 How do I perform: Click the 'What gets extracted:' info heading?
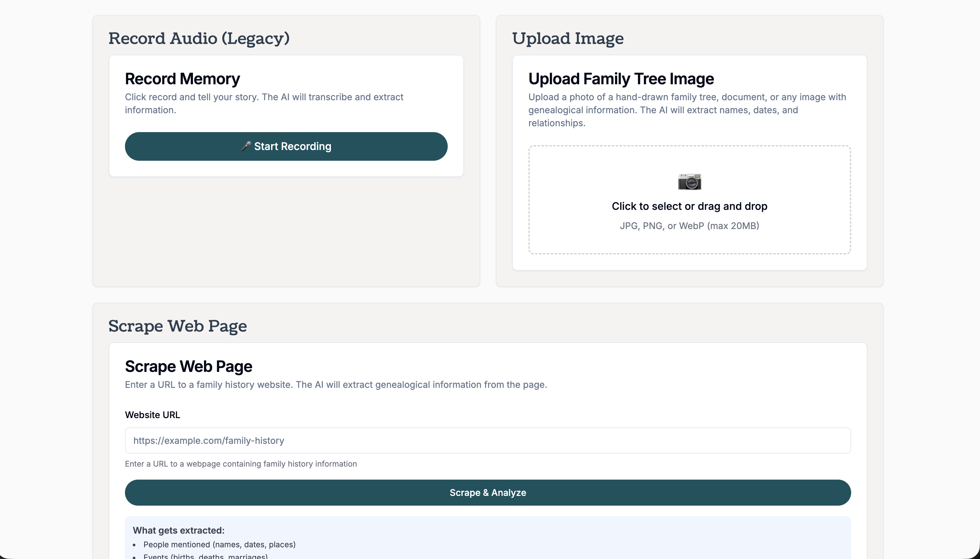[x=179, y=530]
